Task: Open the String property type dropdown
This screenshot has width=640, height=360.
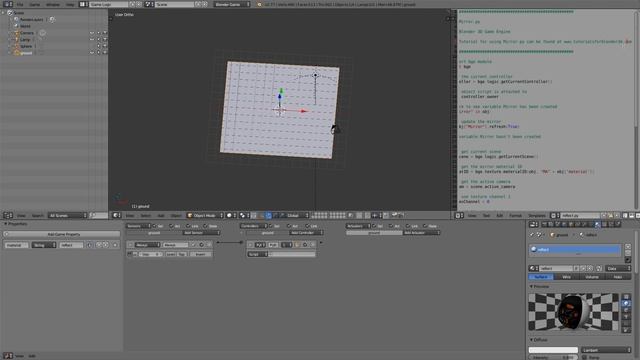Action: 44,245
